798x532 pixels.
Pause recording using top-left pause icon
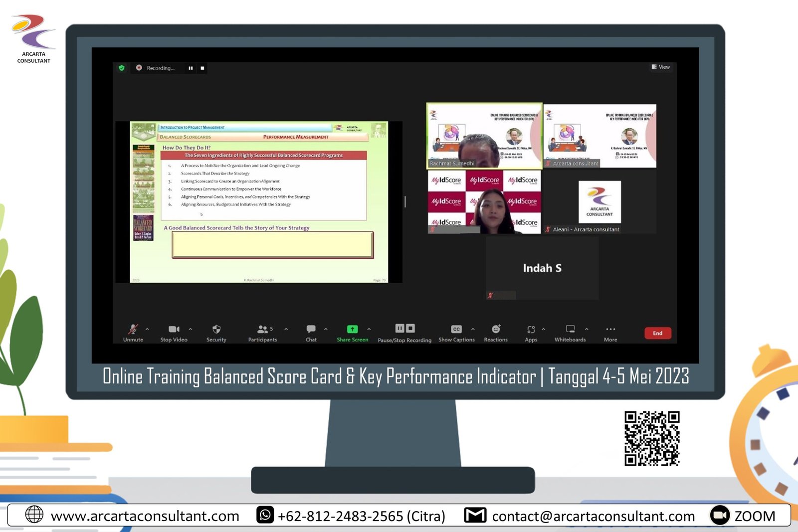pos(191,68)
